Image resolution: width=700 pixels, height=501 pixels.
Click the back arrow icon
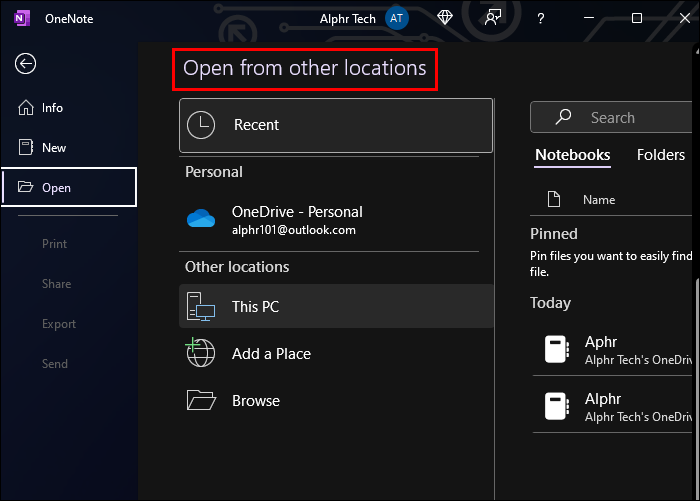click(25, 64)
